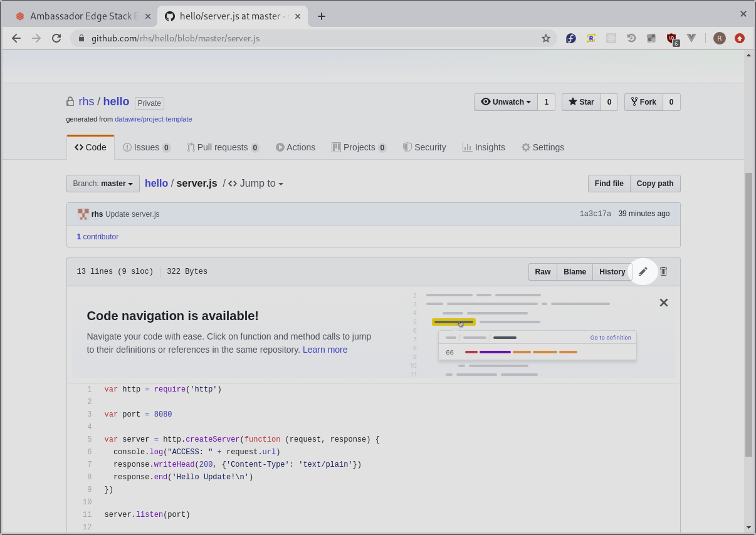Click the Copy path button
This screenshot has height=535, width=756.
click(655, 184)
